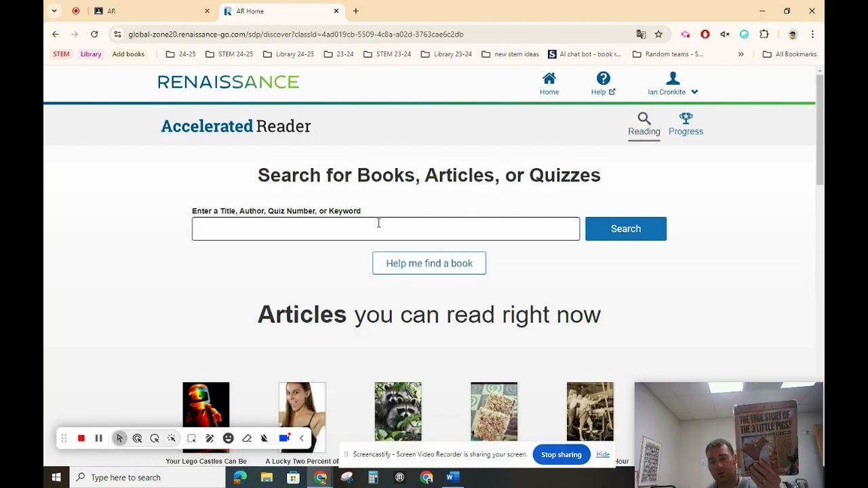Viewport: 868px width, 488px height.
Task: Click Help me find a book
Action: [x=429, y=263]
